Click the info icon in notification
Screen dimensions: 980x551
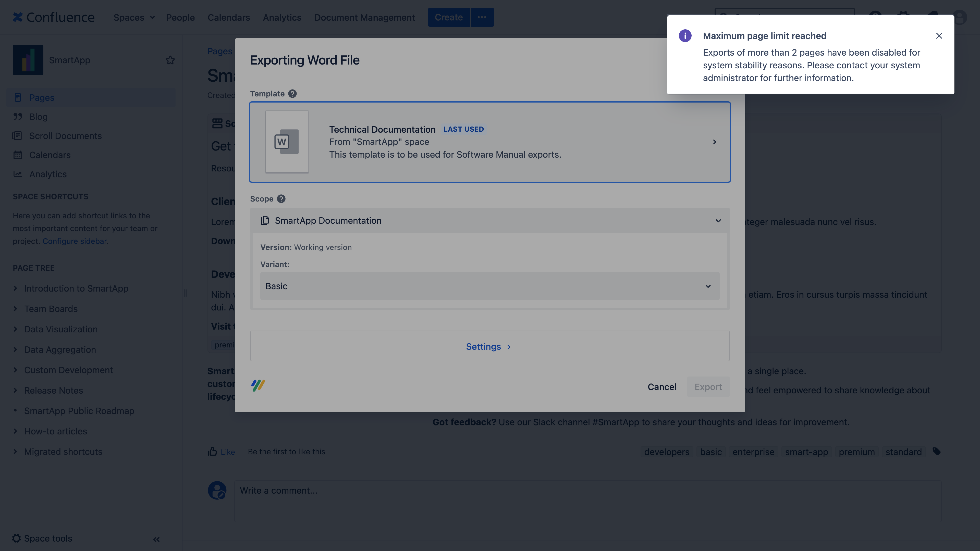(685, 36)
